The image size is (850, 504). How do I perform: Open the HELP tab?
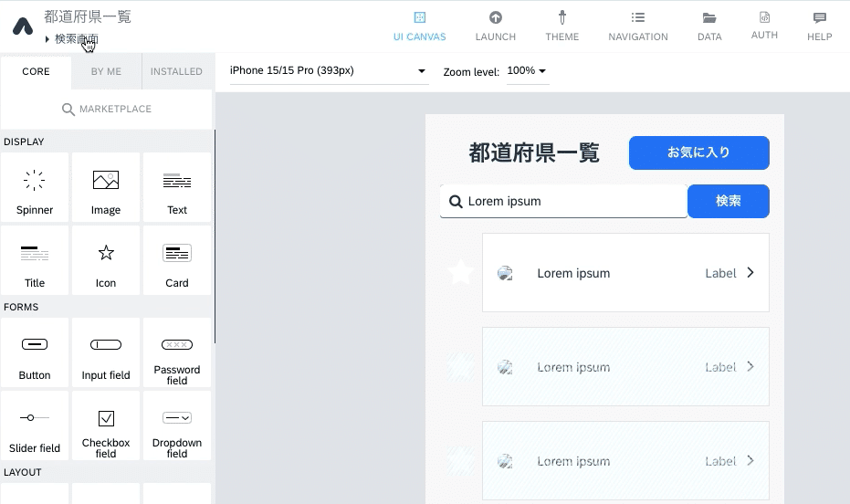pyautogui.click(x=820, y=26)
